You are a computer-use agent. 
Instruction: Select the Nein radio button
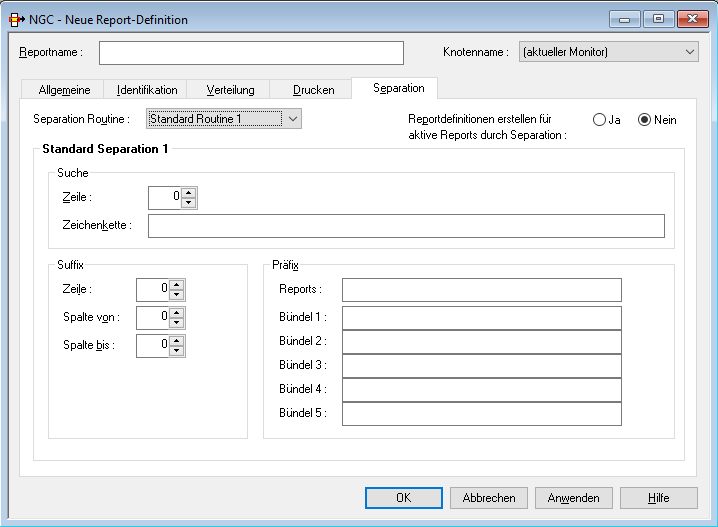(645, 120)
